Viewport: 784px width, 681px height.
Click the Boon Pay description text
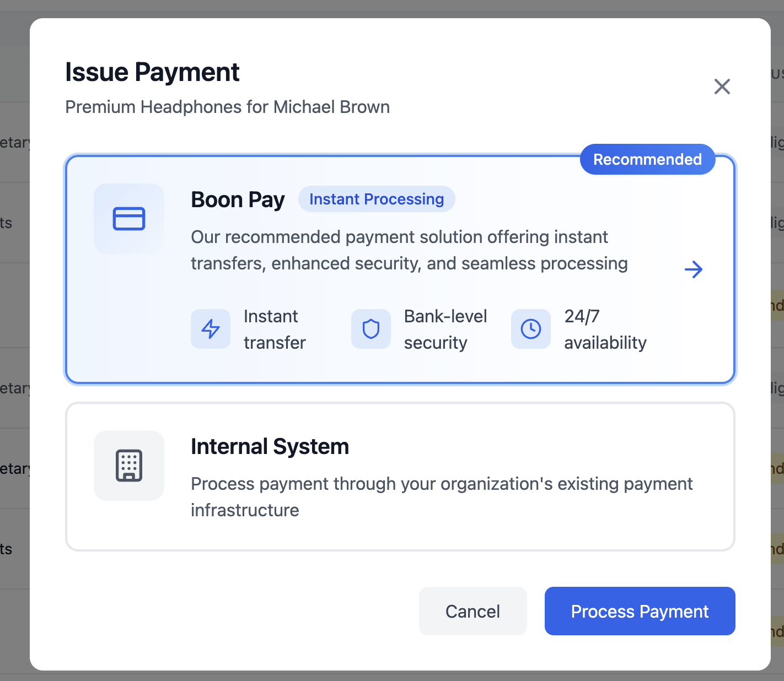coord(409,250)
